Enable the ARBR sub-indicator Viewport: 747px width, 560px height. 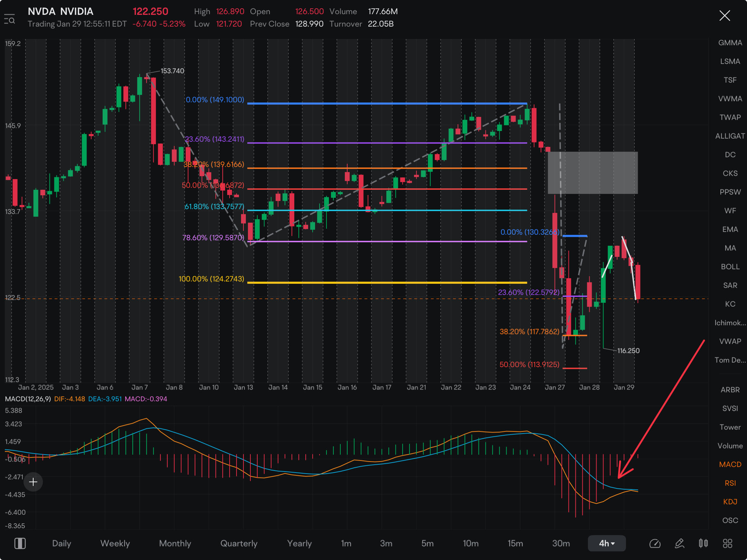730,390
